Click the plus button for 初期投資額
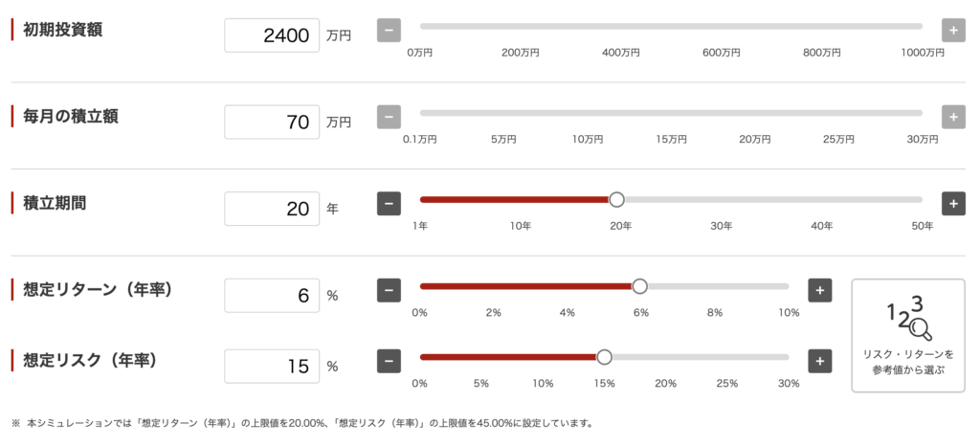Image resolution: width=980 pixels, height=447 pixels. (x=953, y=31)
